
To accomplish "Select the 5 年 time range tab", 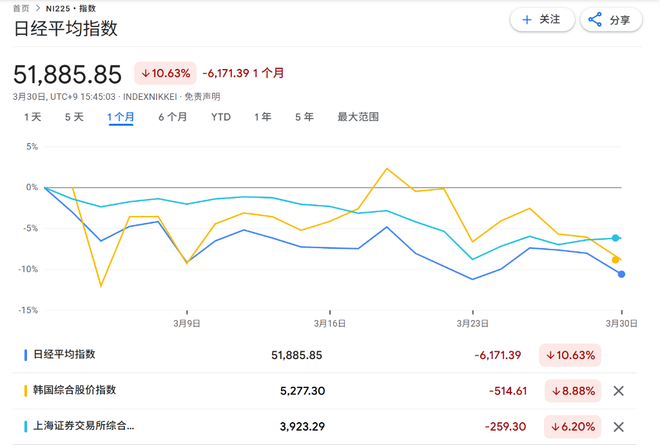I will pyautogui.click(x=304, y=117).
